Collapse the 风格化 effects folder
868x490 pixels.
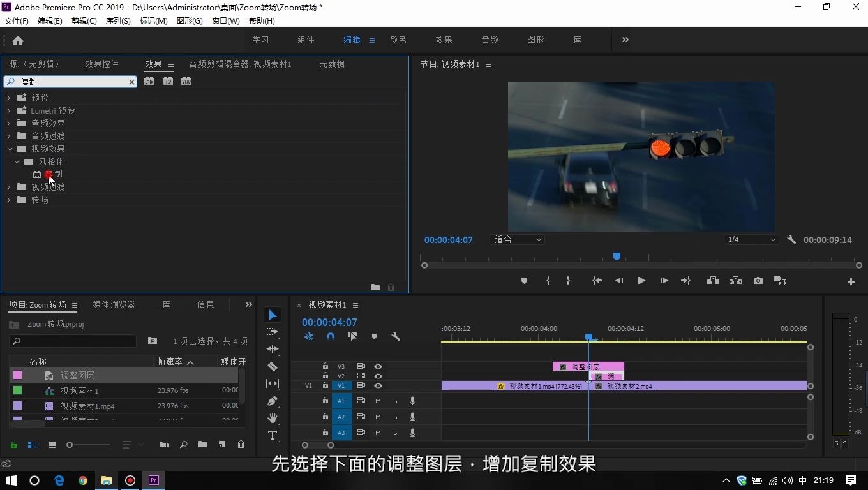pyautogui.click(x=17, y=161)
